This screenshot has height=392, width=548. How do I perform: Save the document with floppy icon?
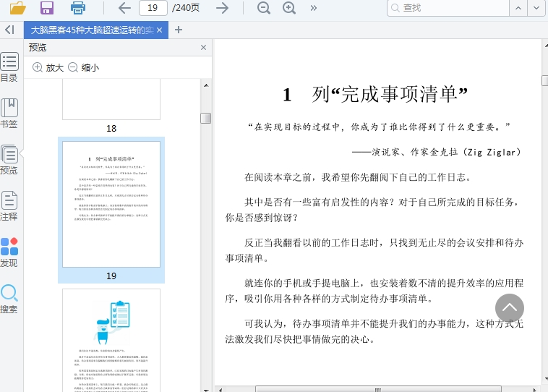coord(47,8)
